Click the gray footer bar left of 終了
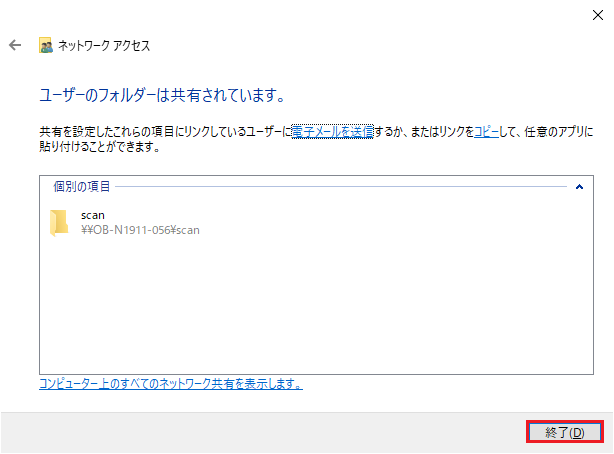The image size is (614, 454). pyautogui.click(x=262, y=432)
